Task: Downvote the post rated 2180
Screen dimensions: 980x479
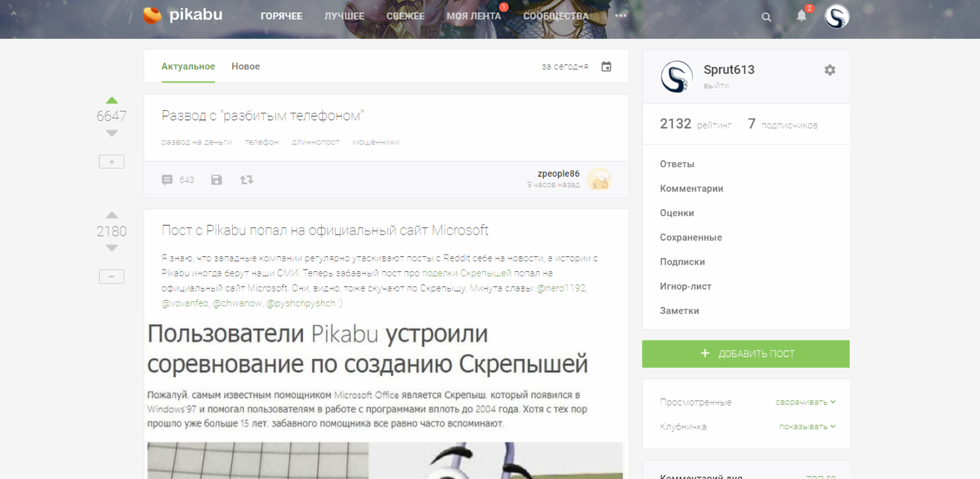Action: click(x=111, y=248)
